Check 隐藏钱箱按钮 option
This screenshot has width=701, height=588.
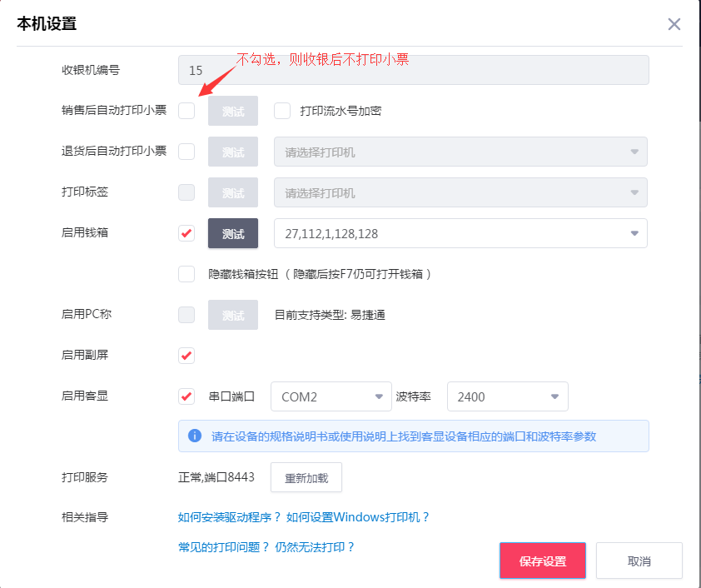[186, 274]
